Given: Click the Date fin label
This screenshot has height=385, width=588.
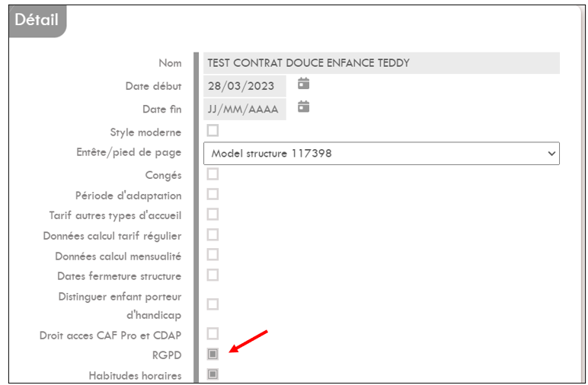Looking at the screenshot, I should pyautogui.click(x=162, y=110).
